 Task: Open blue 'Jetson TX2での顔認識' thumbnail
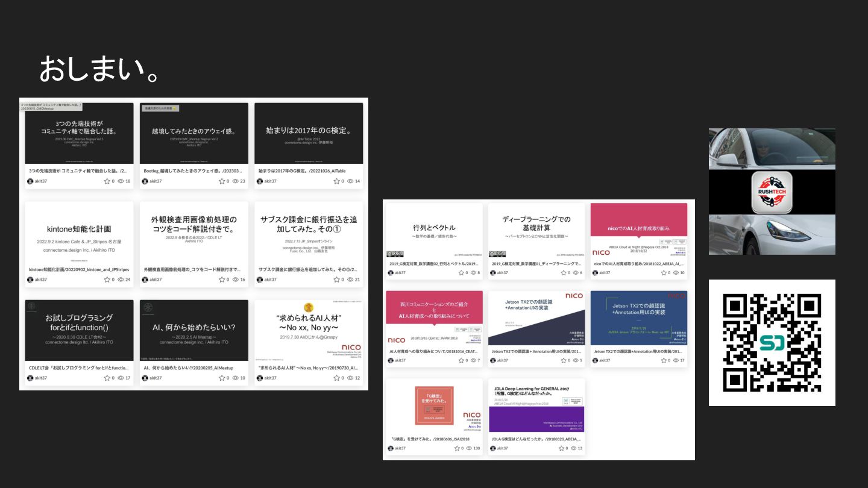pos(639,318)
